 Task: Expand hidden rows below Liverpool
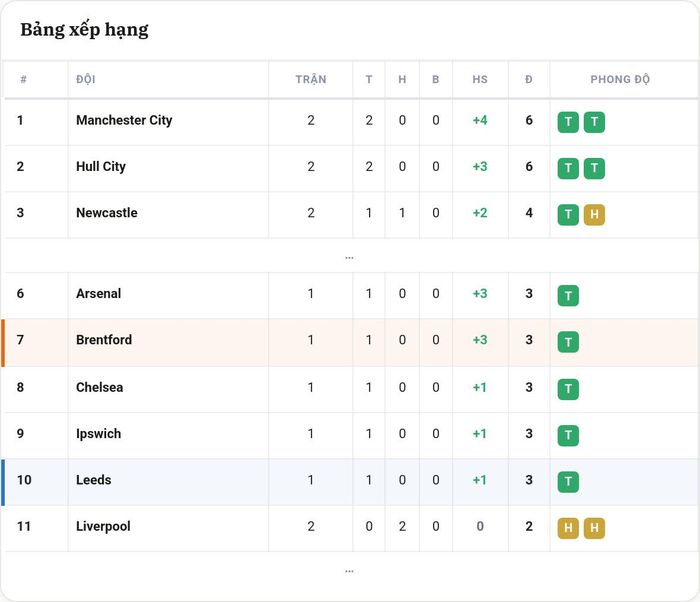tap(349, 571)
